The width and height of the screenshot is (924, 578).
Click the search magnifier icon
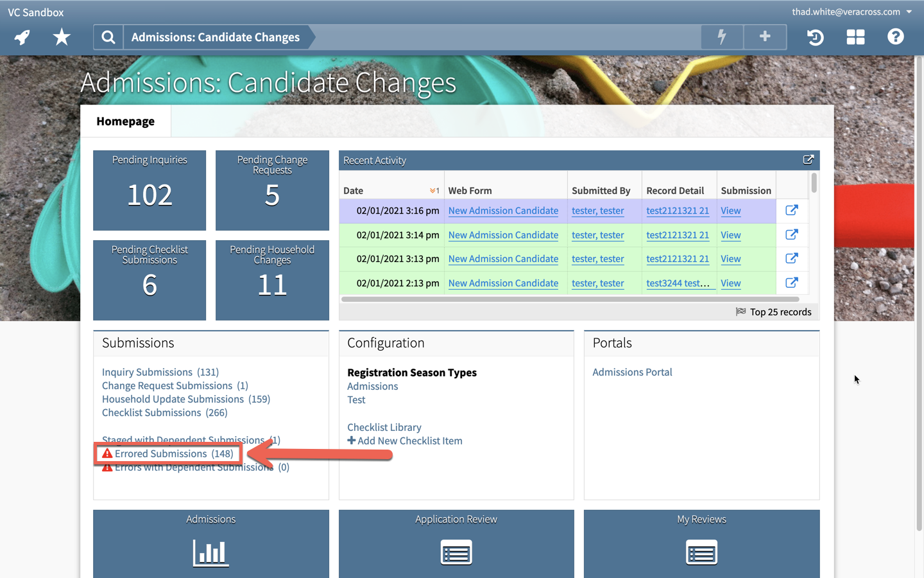click(x=108, y=37)
